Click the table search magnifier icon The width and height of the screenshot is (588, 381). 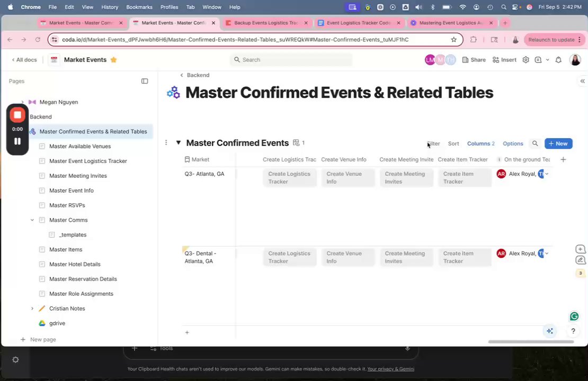(535, 143)
